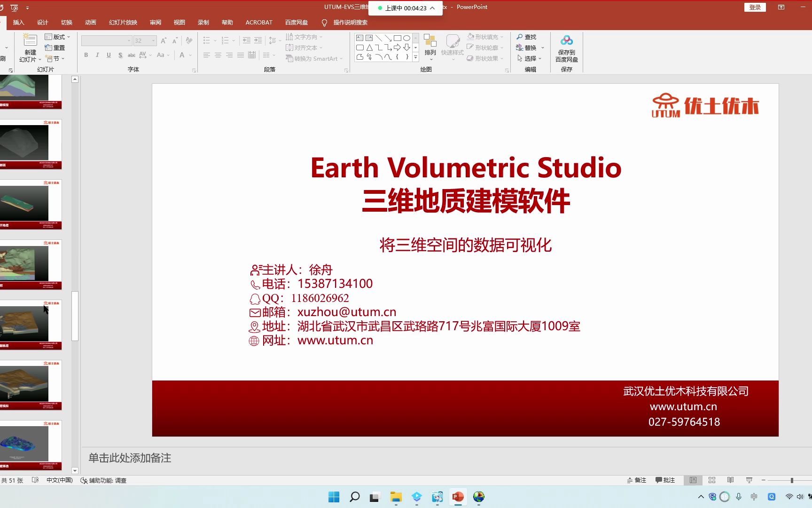Adjust the zoom slider handle
The height and width of the screenshot is (508, 812).
pyautogui.click(x=792, y=480)
